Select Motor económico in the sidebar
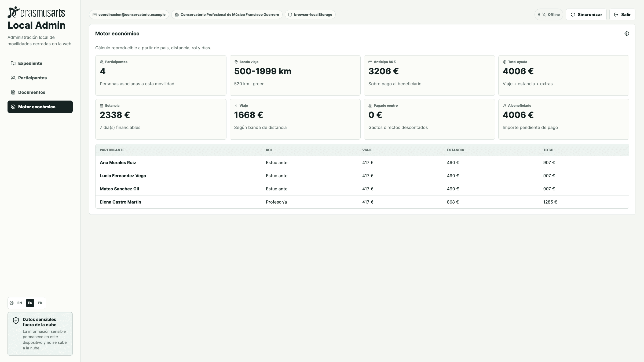Viewport: 644px width, 362px height. [40, 107]
